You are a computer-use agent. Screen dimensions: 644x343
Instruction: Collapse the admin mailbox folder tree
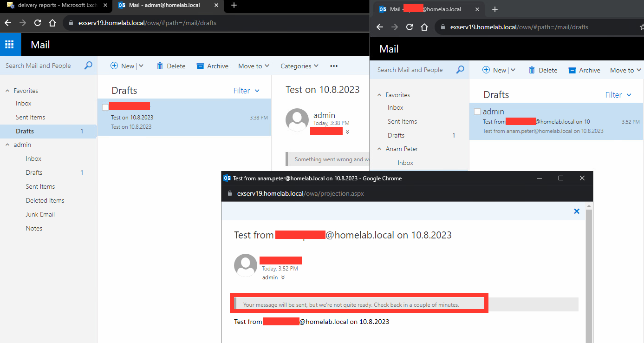pos(7,145)
